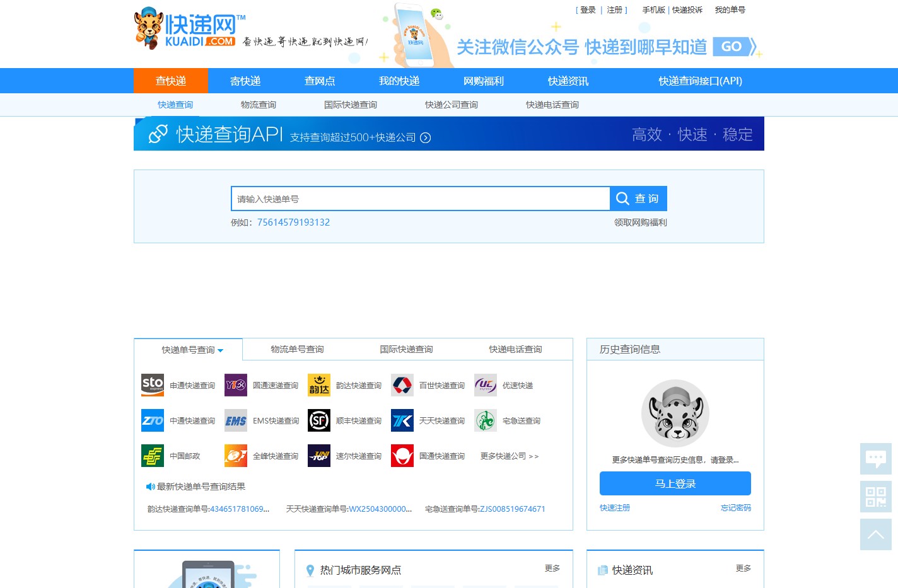This screenshot has width=898, height=588.
Task: Open the 快递投诉 link
Action: tap(687, 10)
